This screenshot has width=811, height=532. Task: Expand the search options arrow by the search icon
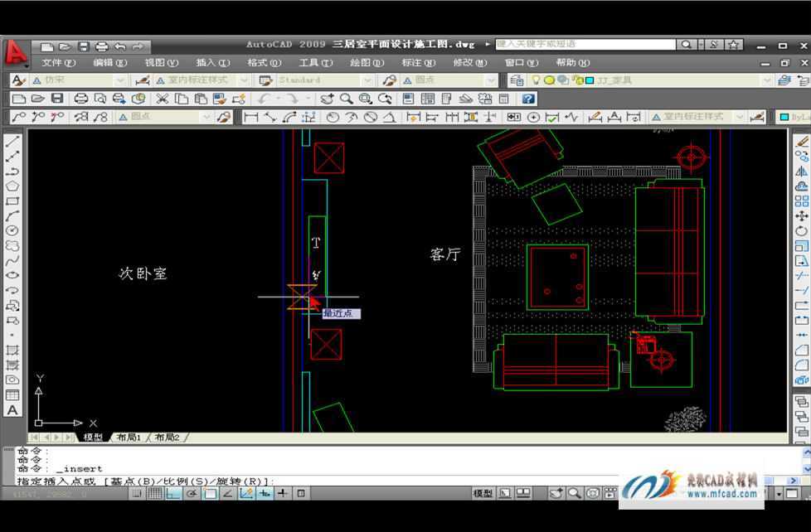701,45
